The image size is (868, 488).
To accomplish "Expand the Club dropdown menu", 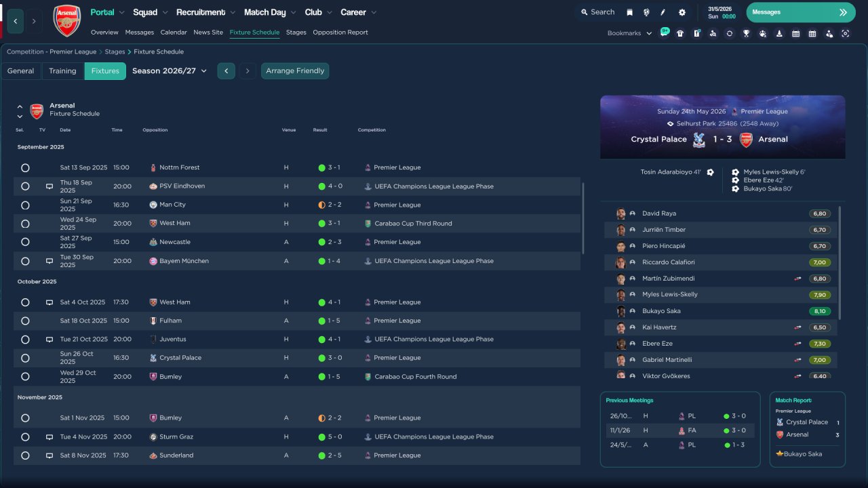I will click(318, 12).
